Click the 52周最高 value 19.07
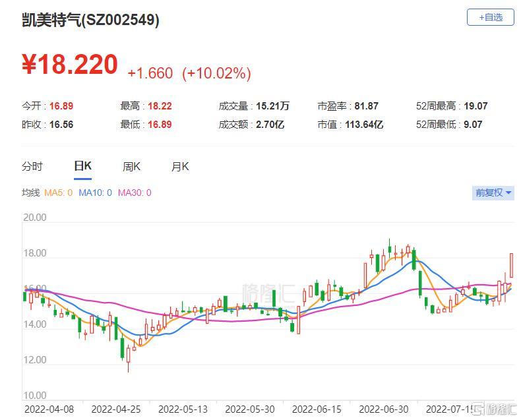The width and height of the screenshot is (521, 420). pos(475,106)
